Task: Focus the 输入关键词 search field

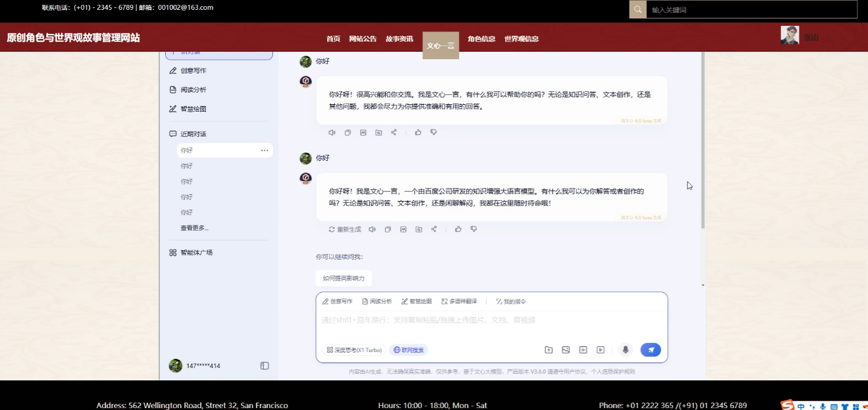Action: point(752,9)
